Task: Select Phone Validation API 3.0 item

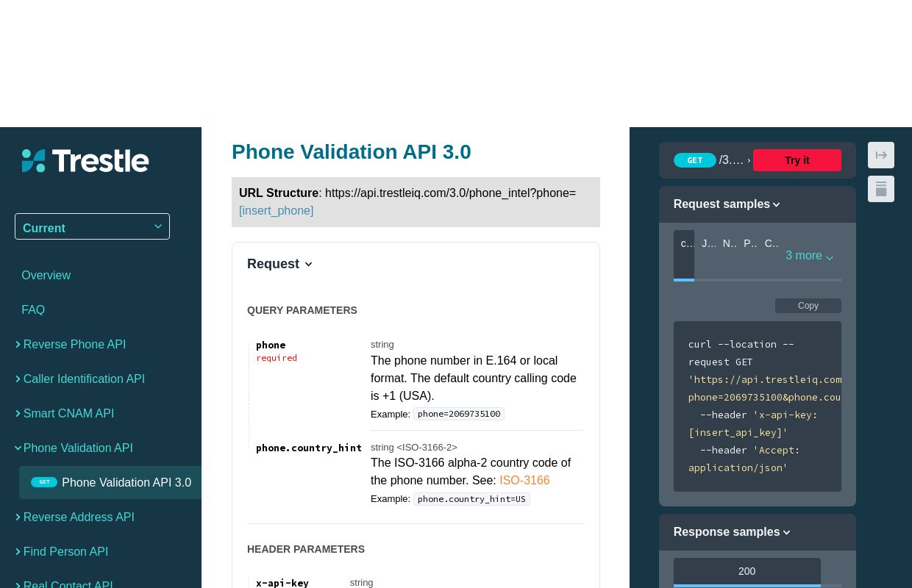Action: (110, 482)
